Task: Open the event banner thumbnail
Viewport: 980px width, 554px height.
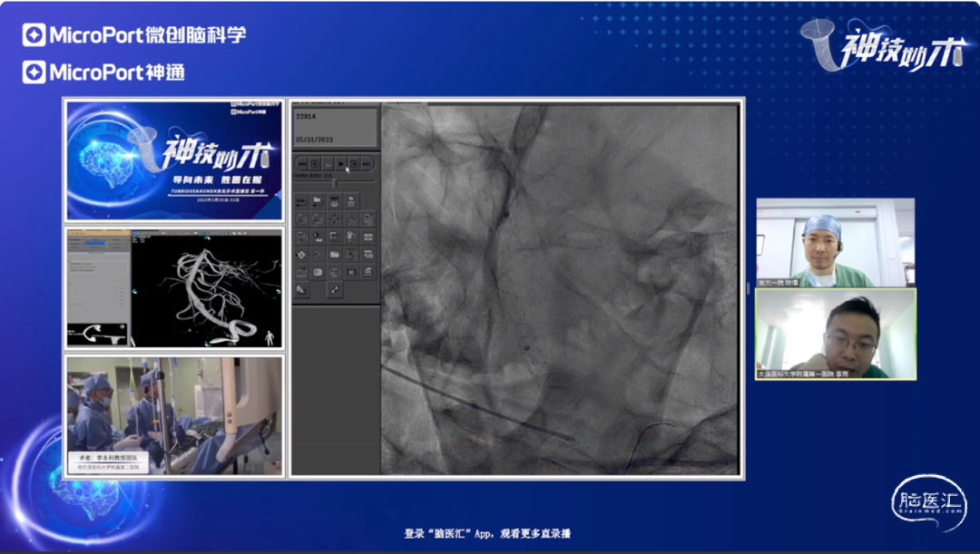Action: click(174, 160)
